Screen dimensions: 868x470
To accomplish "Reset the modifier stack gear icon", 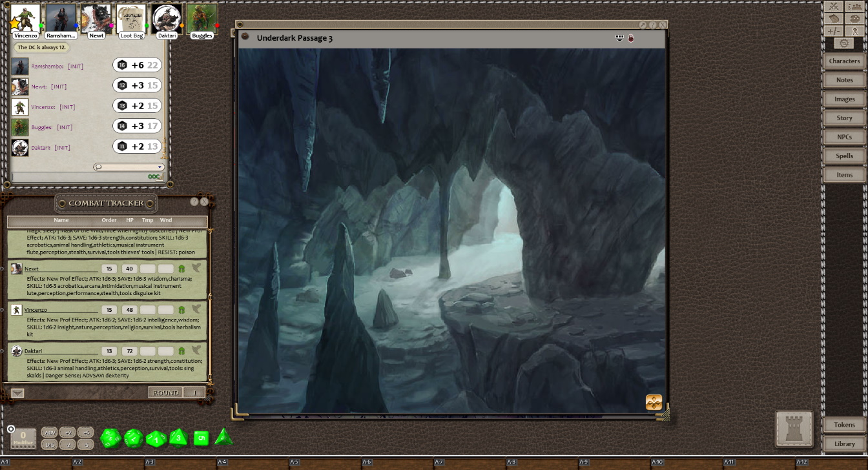I will pos(11,429).
